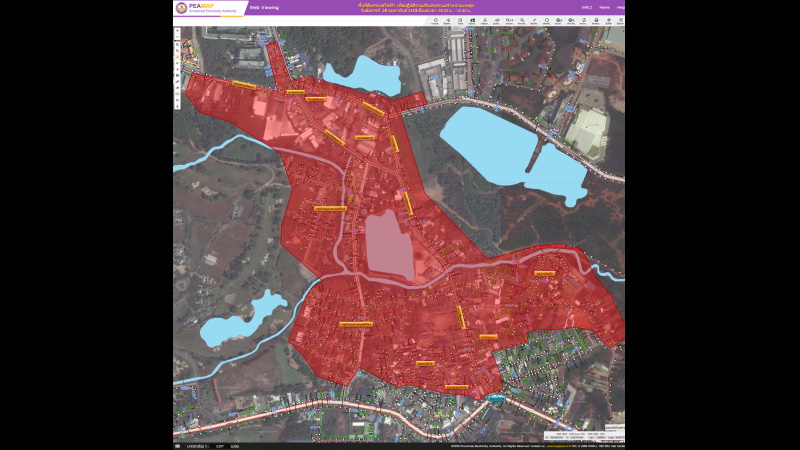Click the coordinate readout box at bottom right

(x=584, y=437)
